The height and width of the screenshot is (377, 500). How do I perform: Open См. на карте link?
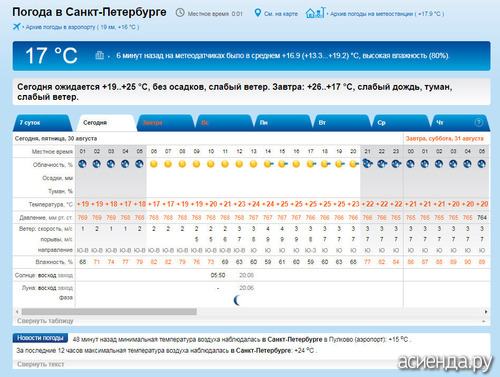point(281,14)
